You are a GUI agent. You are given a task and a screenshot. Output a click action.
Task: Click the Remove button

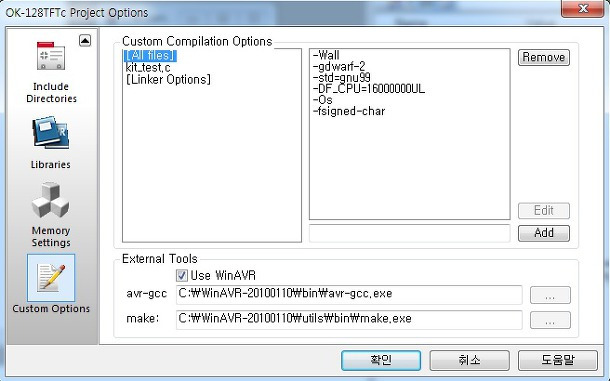[543, 57]
